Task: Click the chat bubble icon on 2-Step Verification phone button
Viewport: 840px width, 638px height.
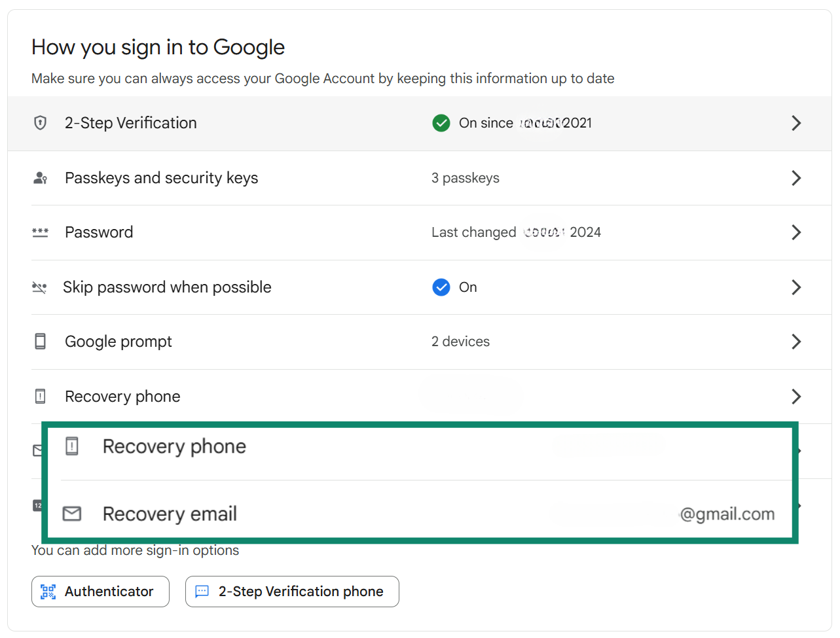Action: [x=202, y=592]
